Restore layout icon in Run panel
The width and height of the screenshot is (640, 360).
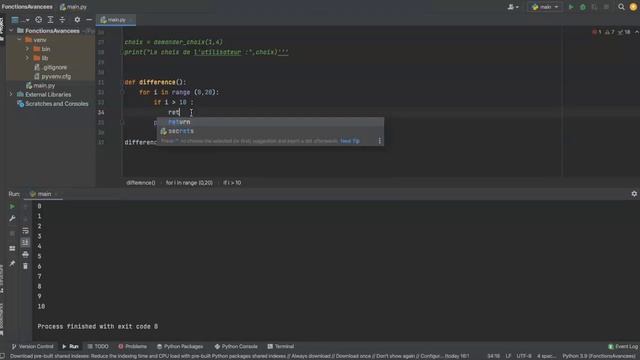point(12,249)
